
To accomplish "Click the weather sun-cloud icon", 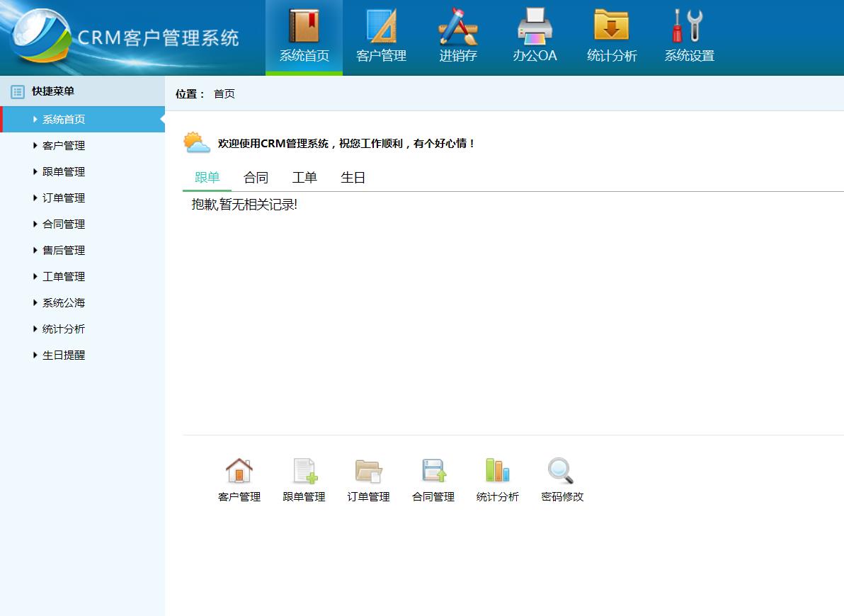I will (x=196, y=143).
